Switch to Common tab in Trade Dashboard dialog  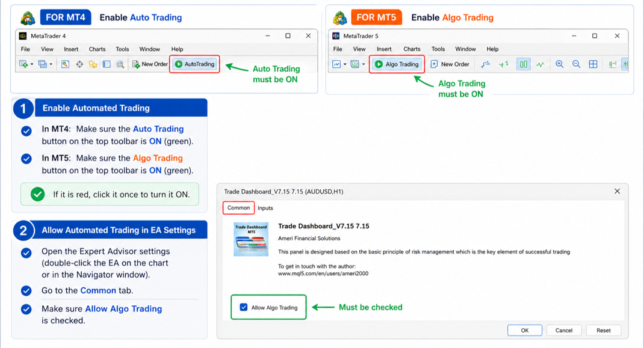pyautogui.click(x=238, y=207)
